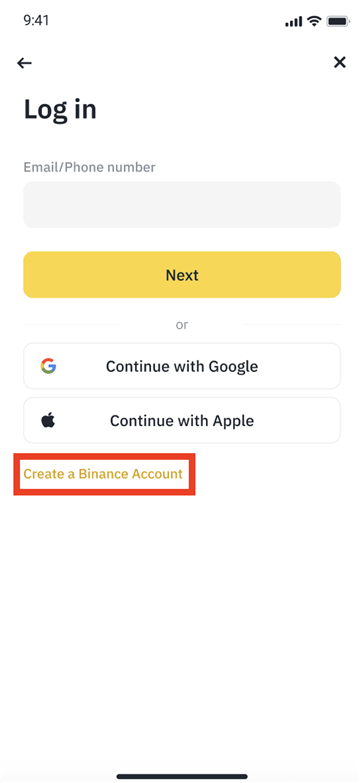Image resolution: width=360 pixels, height=783 pixels.
Task: Tap the Wi-Fi status icon
Action: click(x=314, y=21)
